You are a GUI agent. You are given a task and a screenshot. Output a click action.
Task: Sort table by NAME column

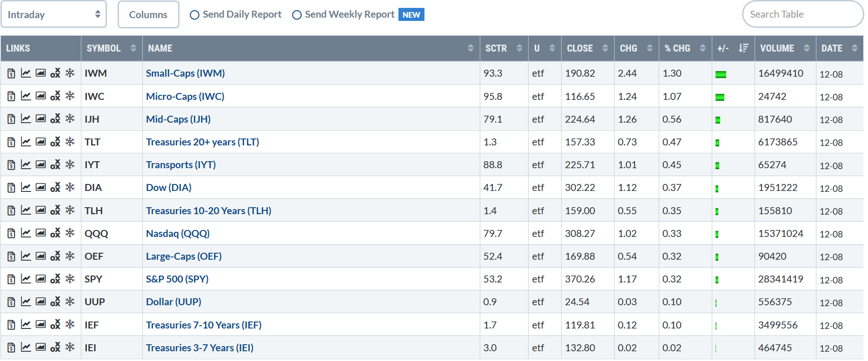click(311, 48)
